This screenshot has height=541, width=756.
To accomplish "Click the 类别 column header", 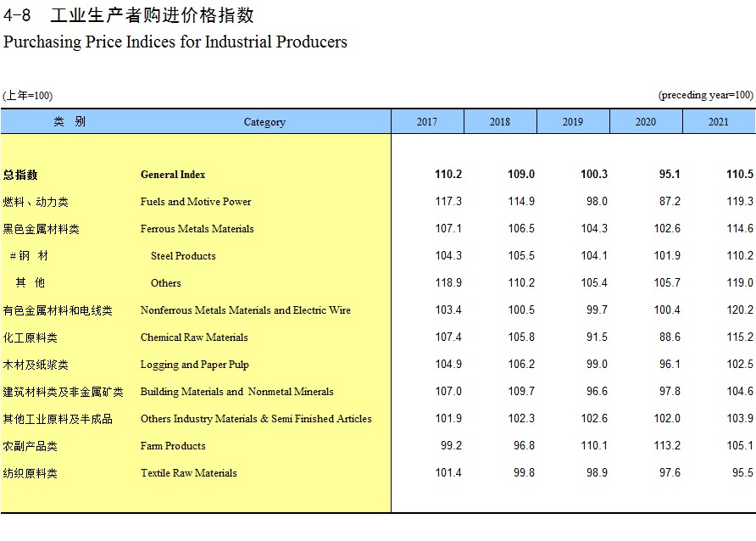I will click(69, 121).
